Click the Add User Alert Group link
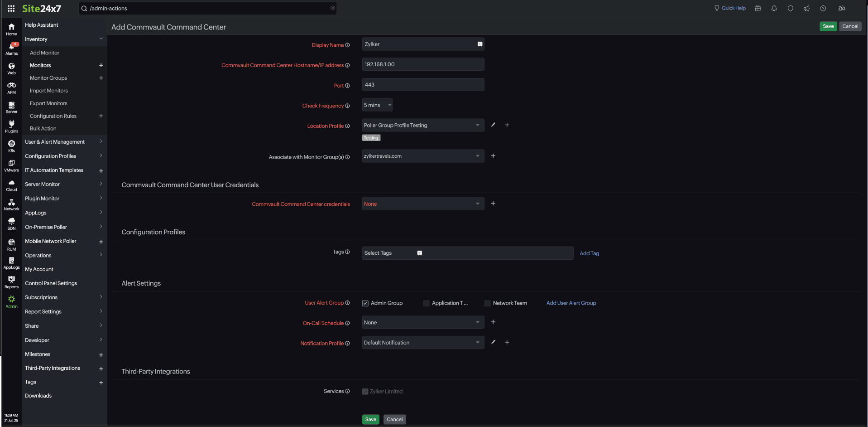 [x=571, y=303]
